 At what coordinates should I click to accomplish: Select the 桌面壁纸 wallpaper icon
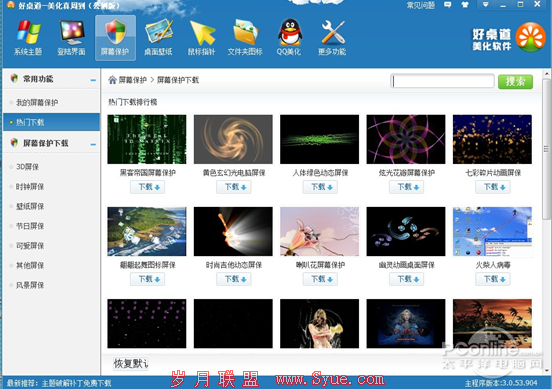pyautogui.click(x=159, y=32)
